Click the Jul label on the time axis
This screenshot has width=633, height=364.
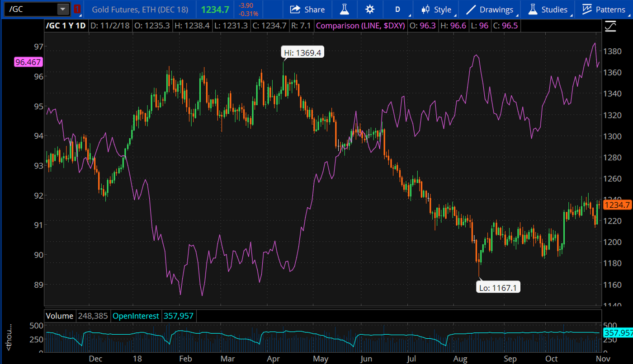point(411,359)
